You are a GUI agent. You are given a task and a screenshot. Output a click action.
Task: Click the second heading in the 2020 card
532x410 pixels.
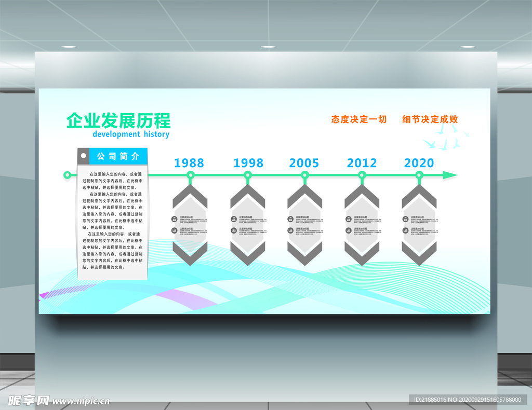pyautogui.click(x=417, y=229)
